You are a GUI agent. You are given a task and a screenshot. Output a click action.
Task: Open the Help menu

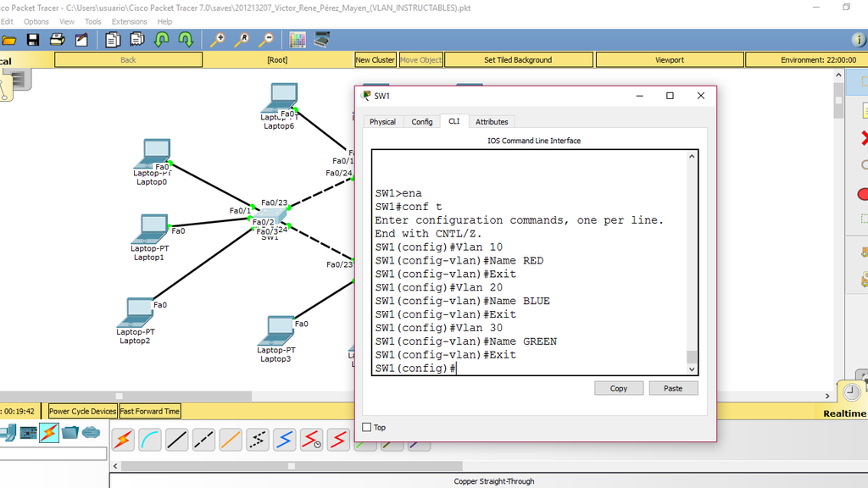165,21
